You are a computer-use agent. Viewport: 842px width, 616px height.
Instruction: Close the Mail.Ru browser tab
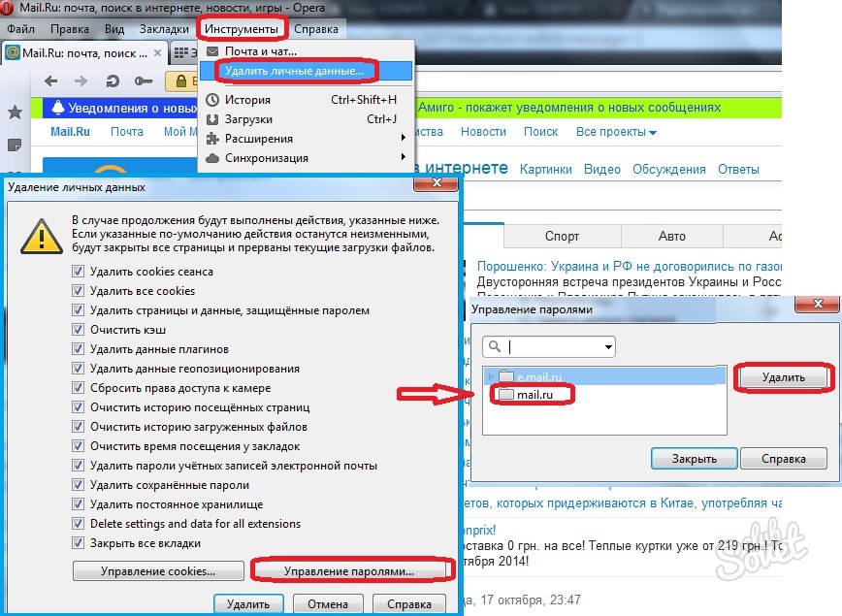coord(157,52)
